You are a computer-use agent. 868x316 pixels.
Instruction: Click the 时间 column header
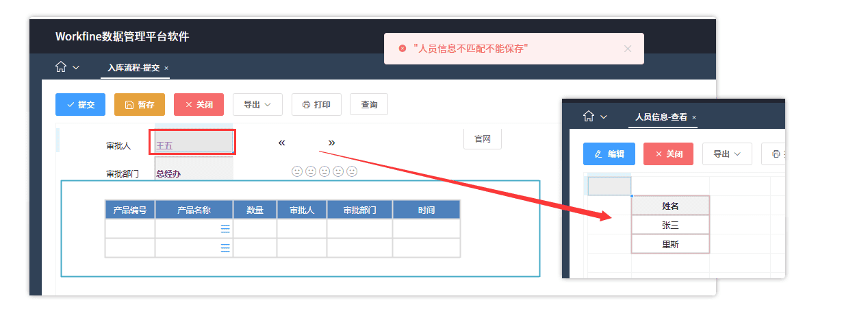pos(426,210)
